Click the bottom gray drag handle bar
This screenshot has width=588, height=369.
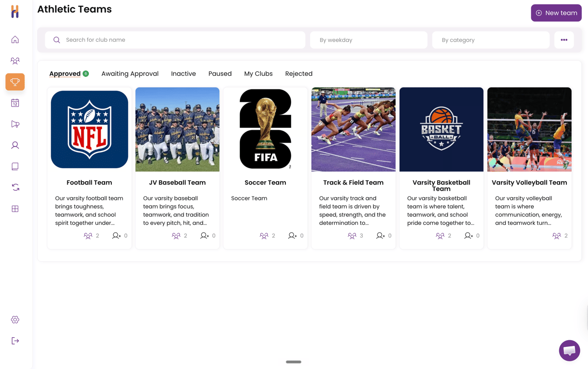click(x=294, y=362)
